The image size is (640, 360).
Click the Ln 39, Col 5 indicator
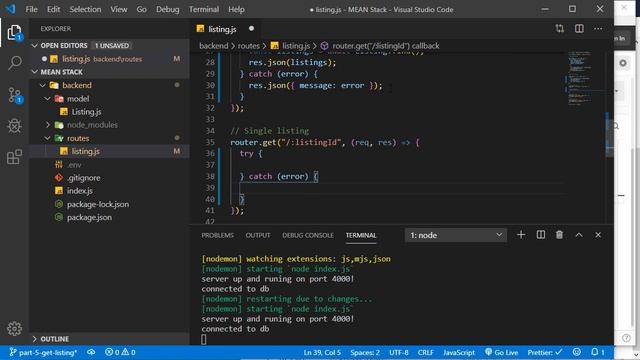coord(322,352)
